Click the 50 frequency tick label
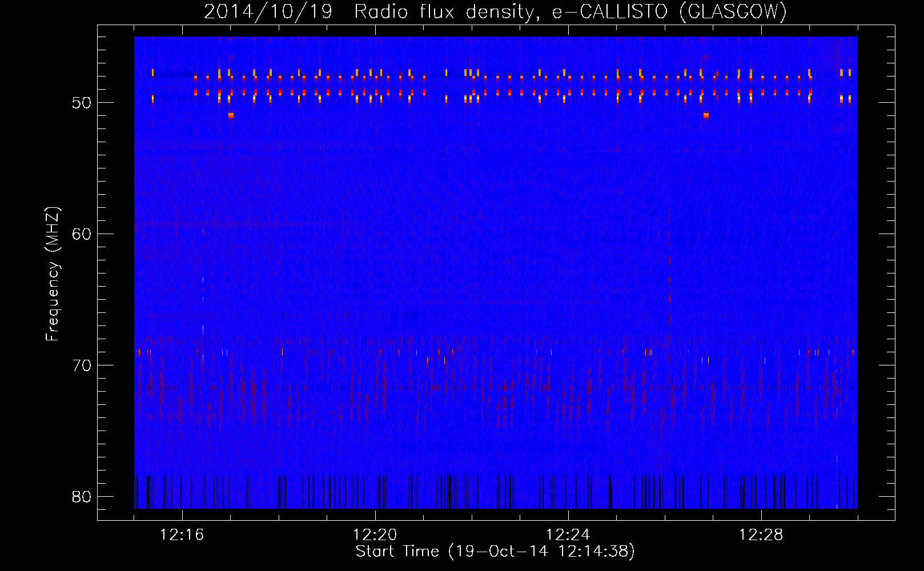Image resolution: width=924 pixels, height=571 pixels. (x=82, y=103)
